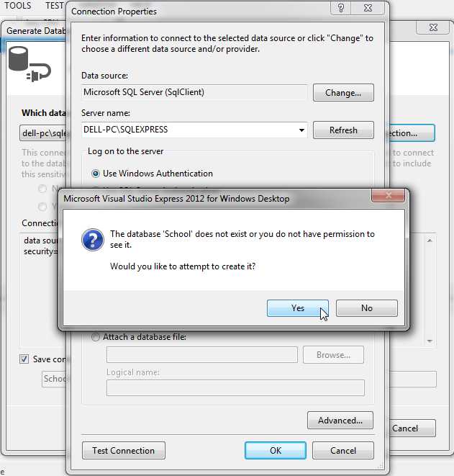
Task: Click OK in Connection Properties
Action: [x=276, y=451]
